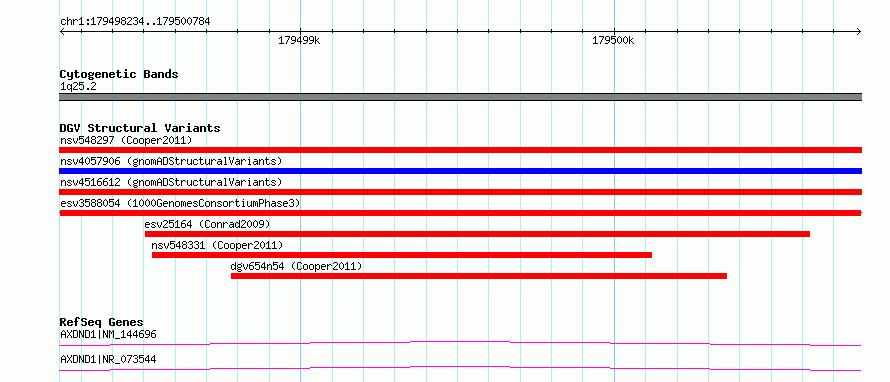Click the dgv654n54 (Cooper2011) variant bar

click(478, 276)
